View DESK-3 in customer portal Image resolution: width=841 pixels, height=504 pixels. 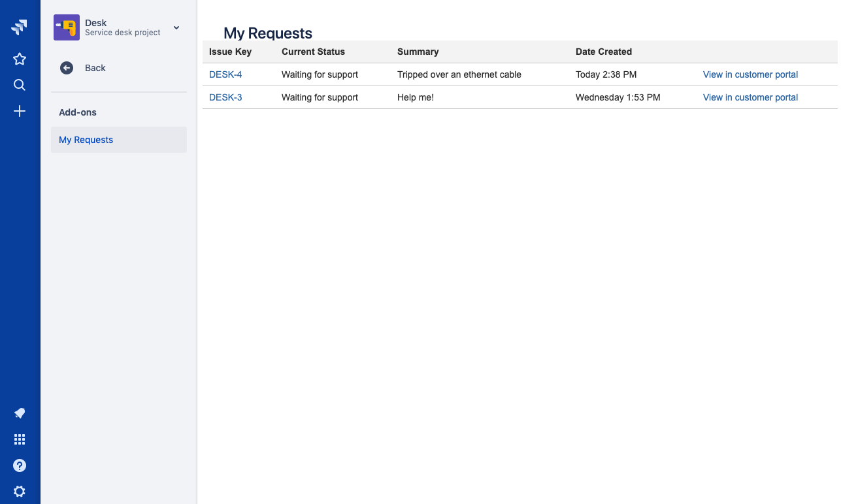click(750, 97)
